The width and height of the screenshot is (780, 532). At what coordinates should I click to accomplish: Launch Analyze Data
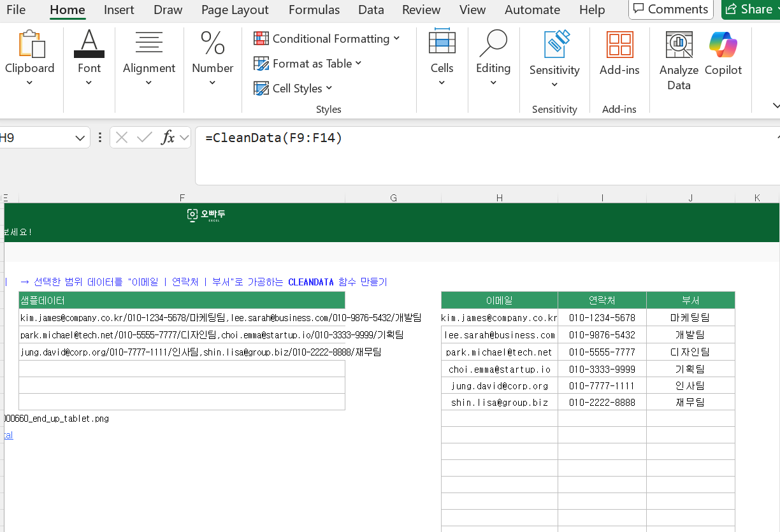tap(679, 46)
